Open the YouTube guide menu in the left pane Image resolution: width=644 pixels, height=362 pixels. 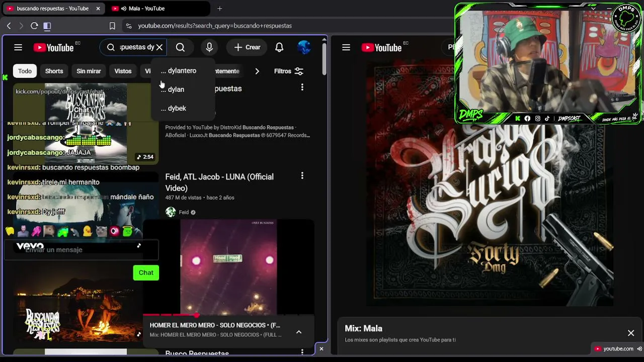18,47
